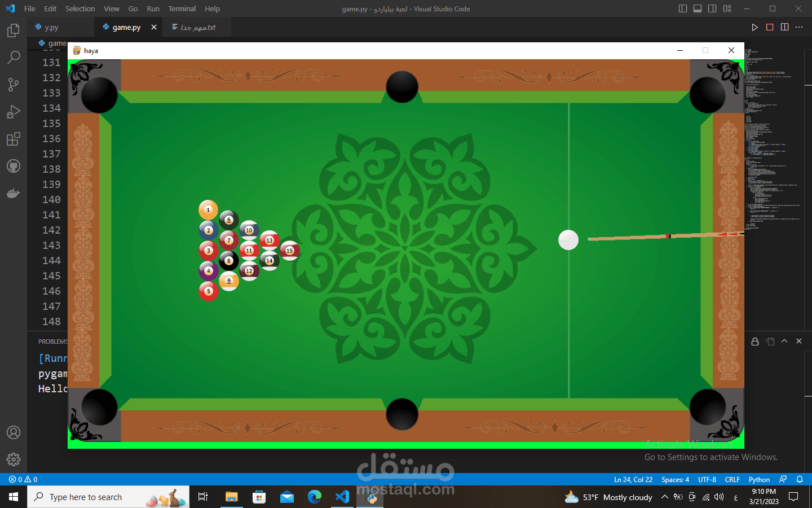Open File Explorer from taskbar
This screenshot has height=508, width=812.
point(231,497)
